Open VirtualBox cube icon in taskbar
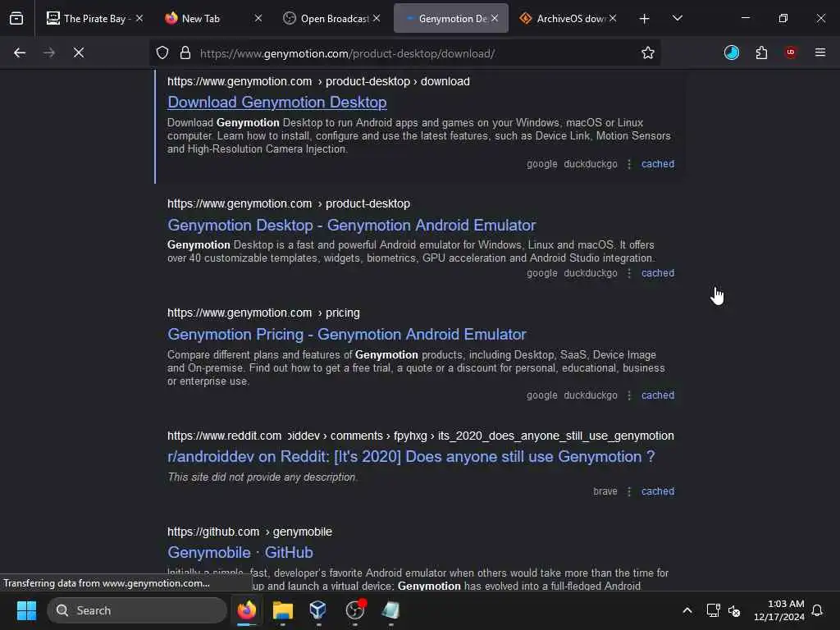Image resolution: width=840 pixels, height=630 pixels. pos(318,610)
